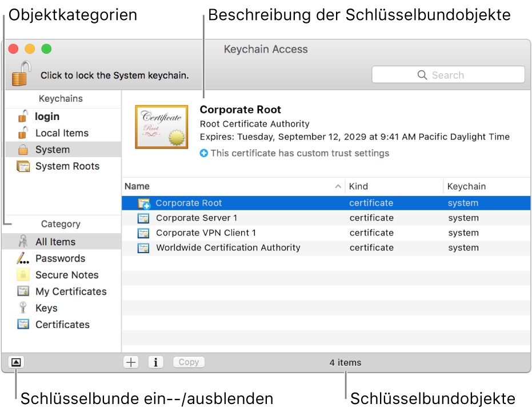Click the Corporate Server 1 certificate icon
The height and width of the screenshot is (412, 532).
point(143,218)
